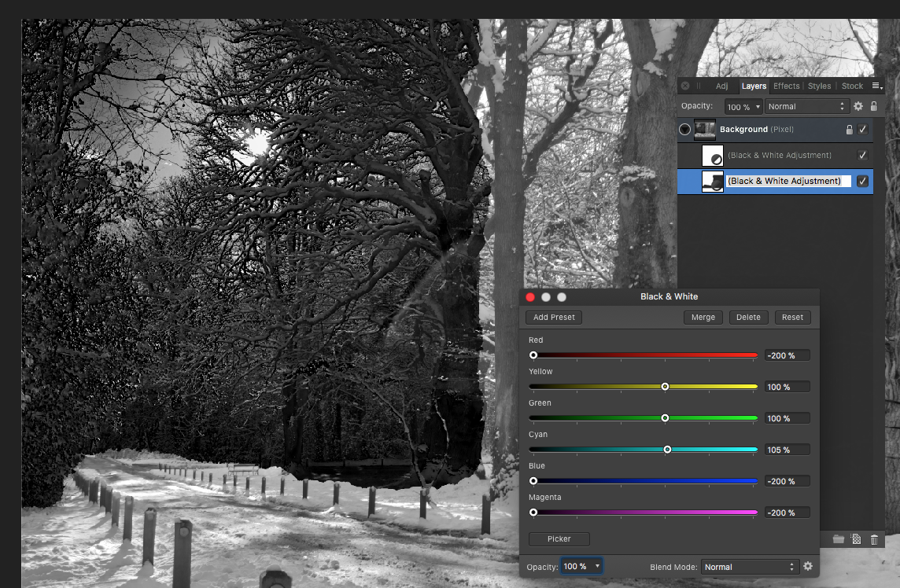Click the selected Black & White Adjustment thumbnail
This screenshot has height=588, width=900.
pyautogui.click(x=713, y=182)
